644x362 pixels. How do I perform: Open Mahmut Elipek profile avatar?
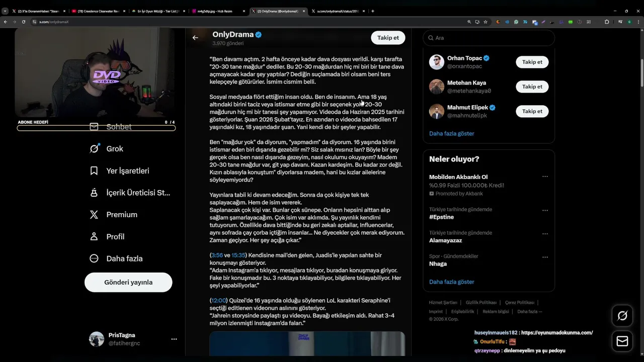(x=437, y=111)
